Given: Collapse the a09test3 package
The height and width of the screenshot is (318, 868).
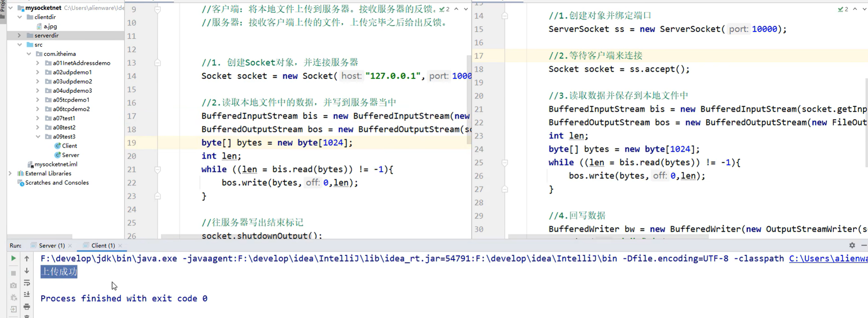Looking at the screenshot, I should (38, 137).
